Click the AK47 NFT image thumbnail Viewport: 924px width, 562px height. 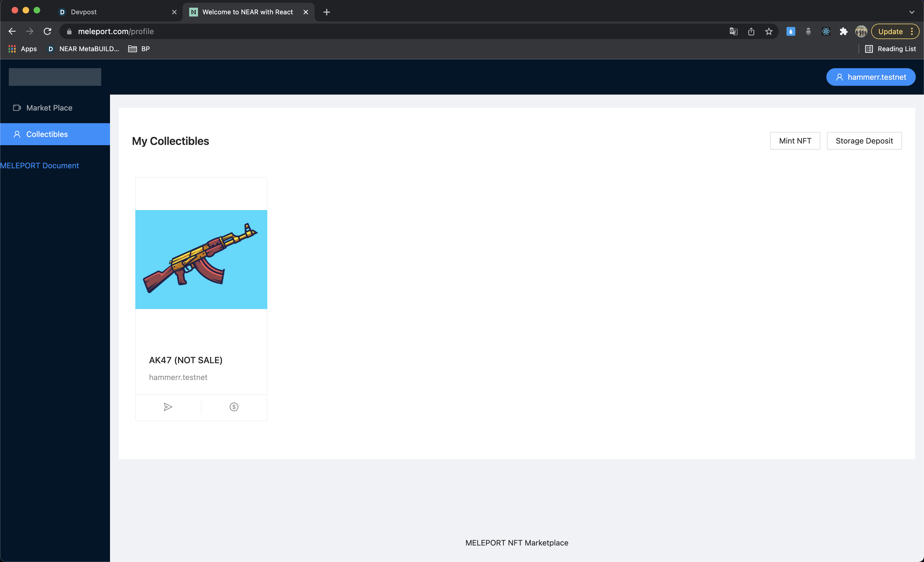point(201,260)
